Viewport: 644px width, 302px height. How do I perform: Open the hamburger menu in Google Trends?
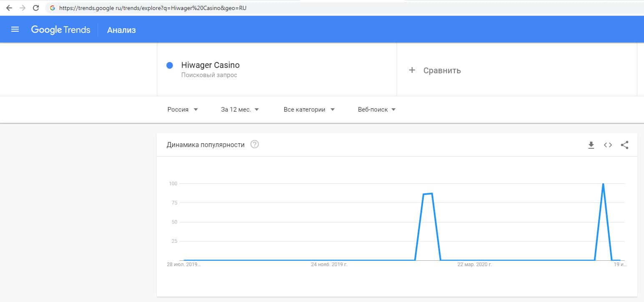click(x=15, y=30)
